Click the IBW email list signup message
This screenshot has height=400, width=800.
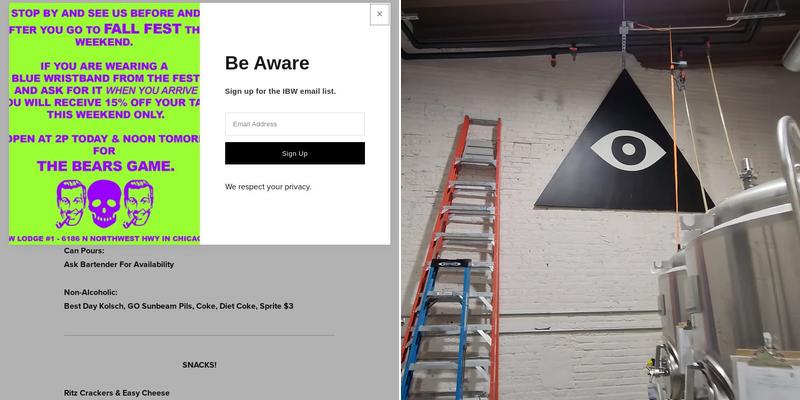pyautogui.click(x=280, y=91)
